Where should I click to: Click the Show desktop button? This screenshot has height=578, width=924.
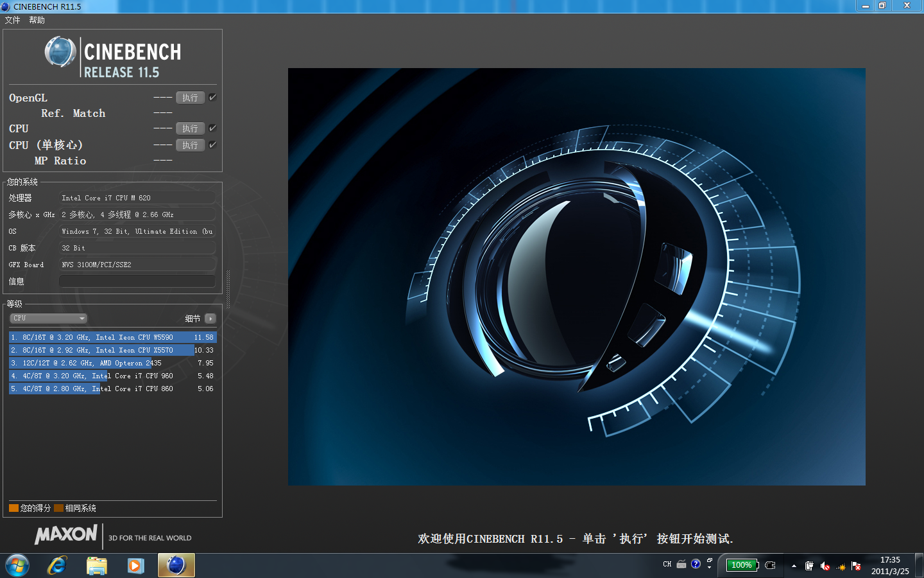(x=920, y=566)
